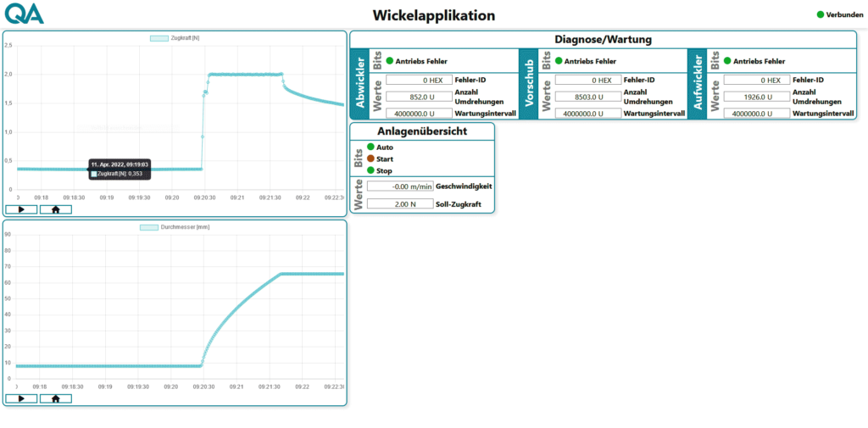The height and width of the screenshot is (428, 868).
Task: Reset the Durchmesser chart with home button
Action: click(55, 398)
